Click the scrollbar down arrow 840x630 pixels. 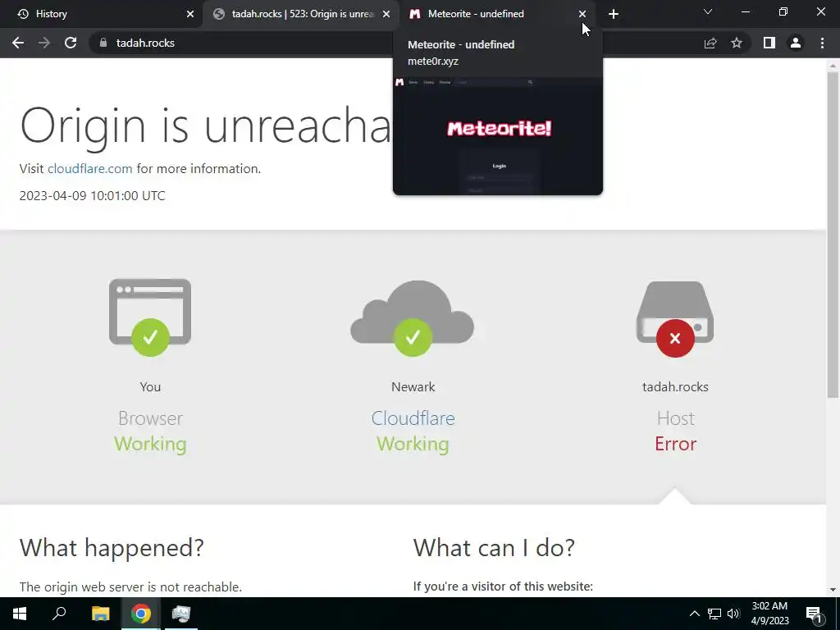833,590
